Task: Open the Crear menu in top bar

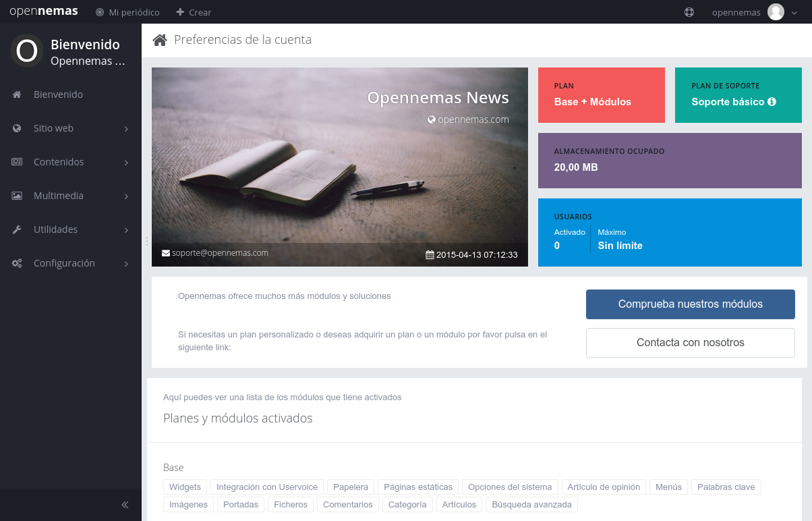Action: (194, 12)
